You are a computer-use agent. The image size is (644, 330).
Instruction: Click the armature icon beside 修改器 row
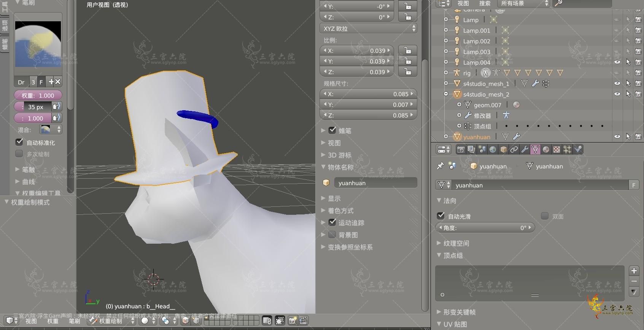coord(506,115)
